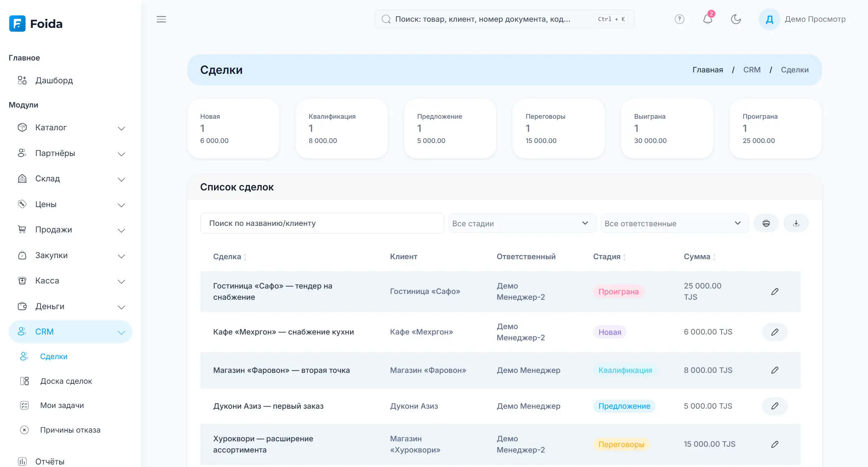Open the Отчёты menu item

pyautogui.click(x=50, y=462)
